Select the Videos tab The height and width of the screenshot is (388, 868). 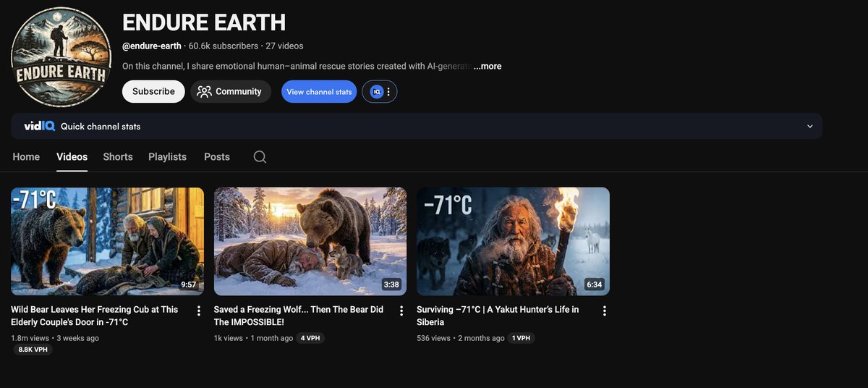click(72, 157)
